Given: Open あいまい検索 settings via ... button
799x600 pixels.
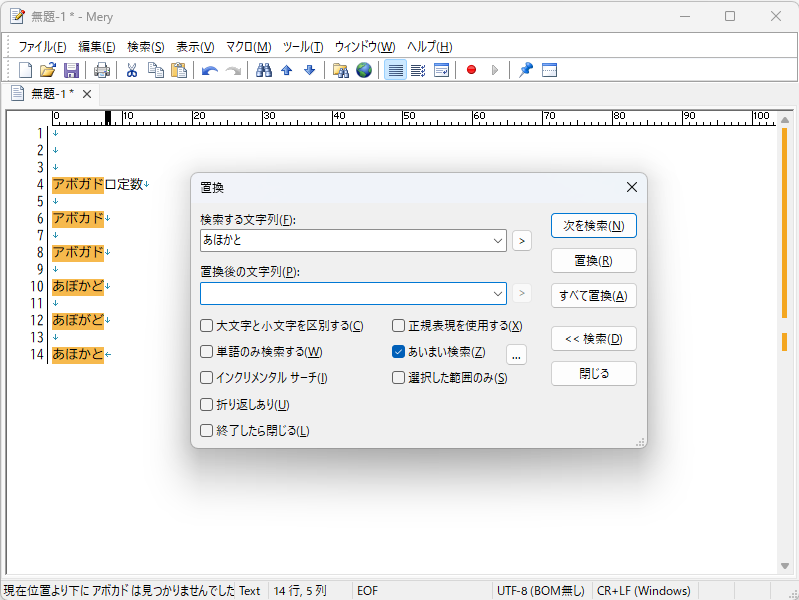Looking at the screenshot, I should pyautogui.click(x=516, y=355).
